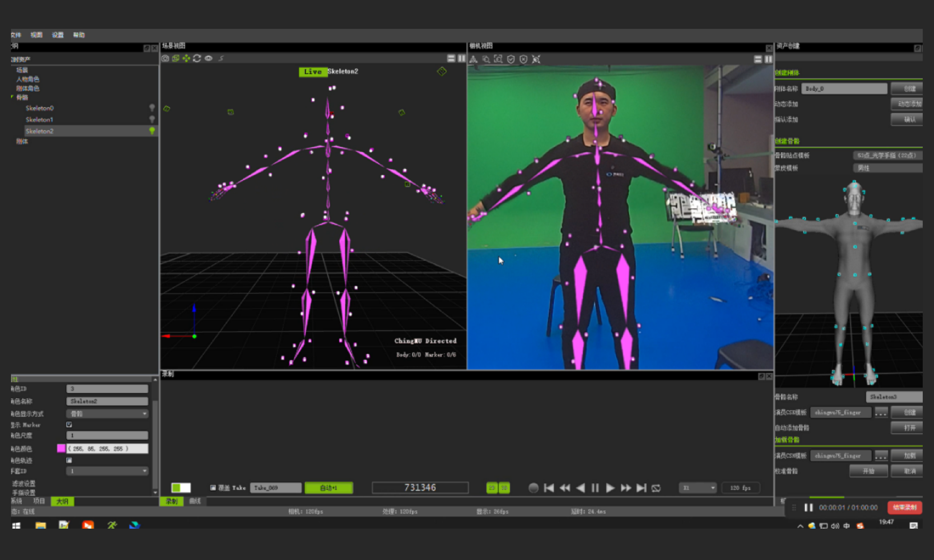
Task: Click the shield check icon in camera toolbar
Action: tap(511, 59)
